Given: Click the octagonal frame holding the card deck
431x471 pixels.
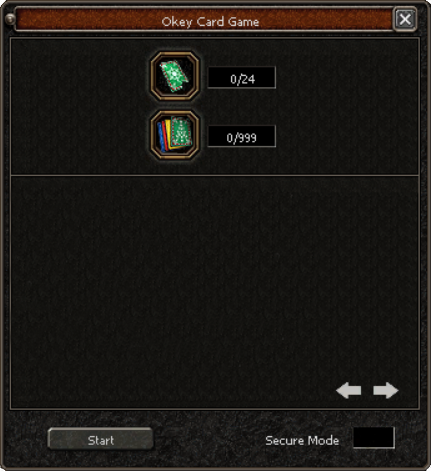Looking at the screenshot, I should coord(175,135).
